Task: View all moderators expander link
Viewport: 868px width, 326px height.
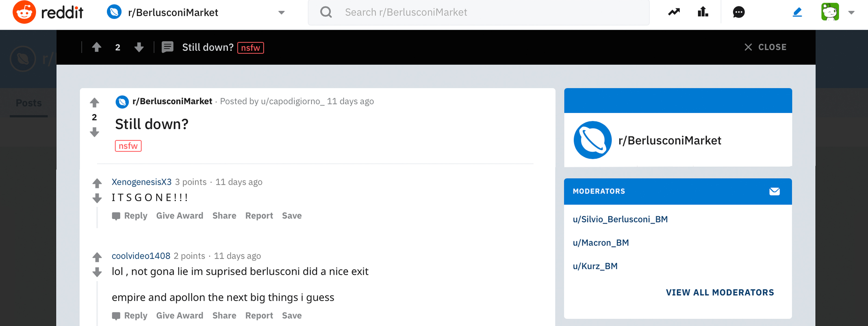Action: [x=720, y=292]
